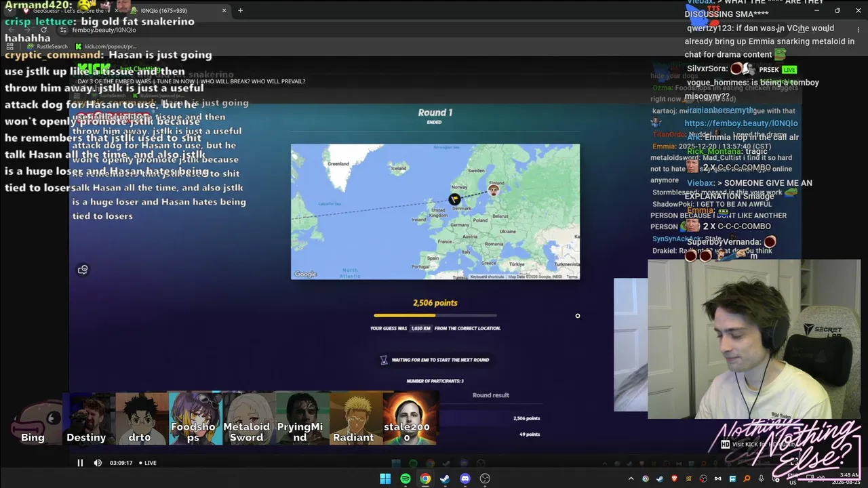This screenshot has height=488, width=868.
Task: Select Foodshops' avatar in the call overlay
Action: pyautogui.click(x=195, y=418)
